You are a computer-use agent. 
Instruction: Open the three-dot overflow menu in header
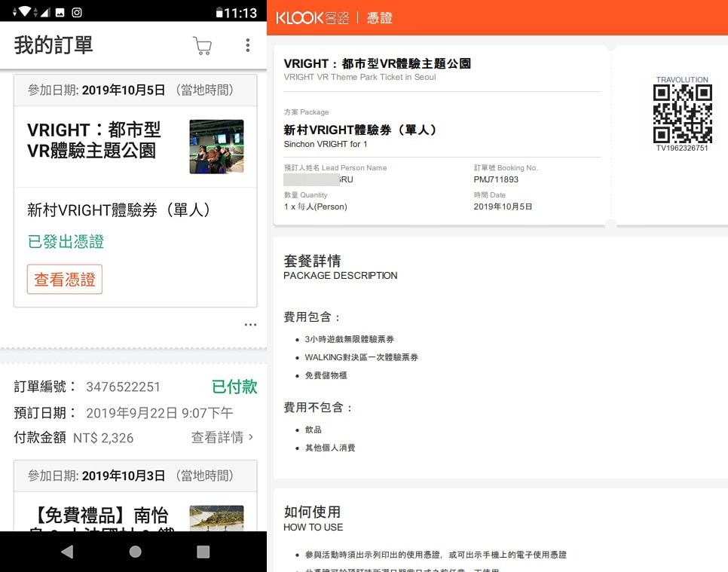pos(248,45)
